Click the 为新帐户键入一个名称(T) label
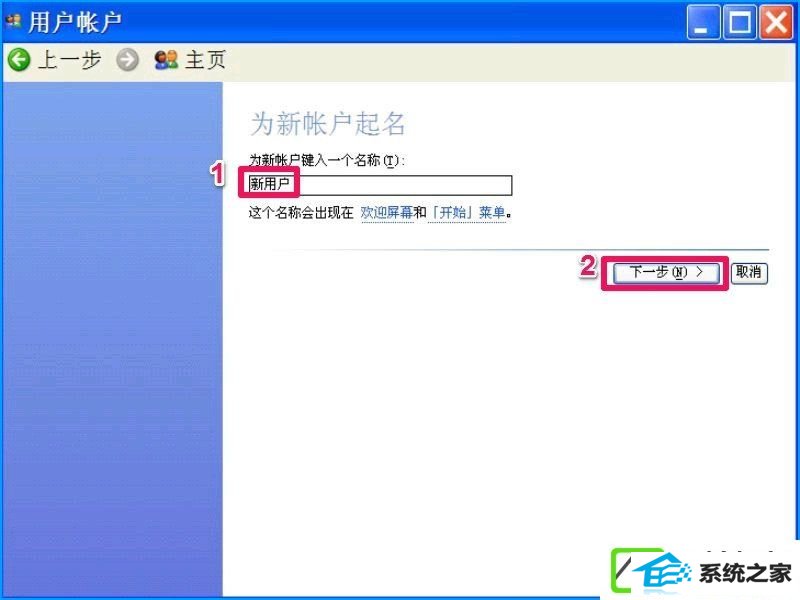 pos(327,160)
